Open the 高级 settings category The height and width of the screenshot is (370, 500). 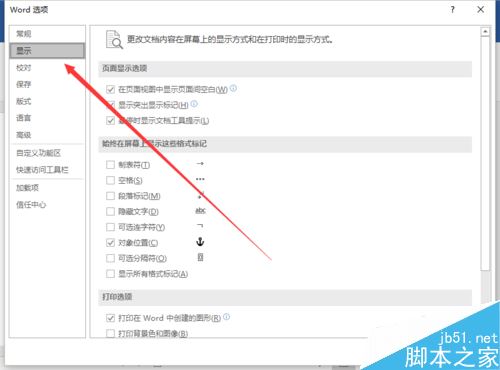[47, 135]
